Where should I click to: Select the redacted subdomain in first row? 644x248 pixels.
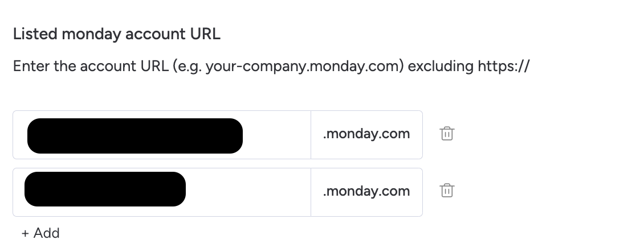click(x=135, y=136)
